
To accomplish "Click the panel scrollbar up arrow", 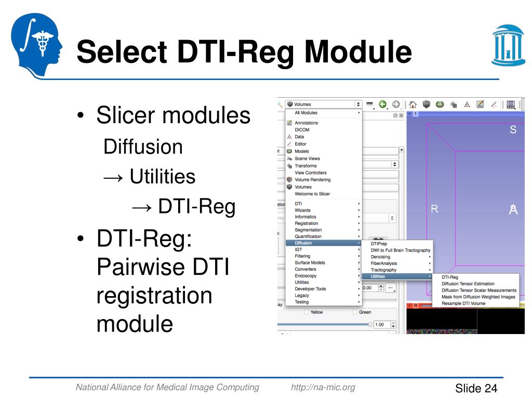I will click(402, 150).
